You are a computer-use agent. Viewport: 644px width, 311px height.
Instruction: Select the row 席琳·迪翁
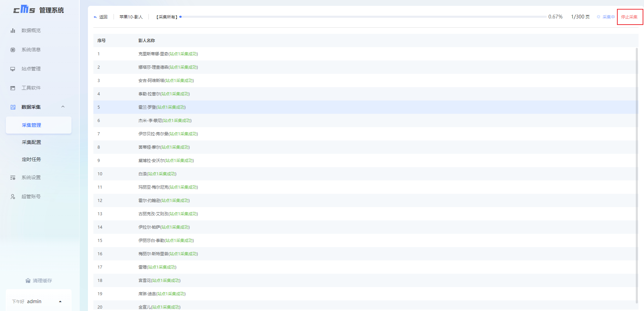tap(366, 294)
